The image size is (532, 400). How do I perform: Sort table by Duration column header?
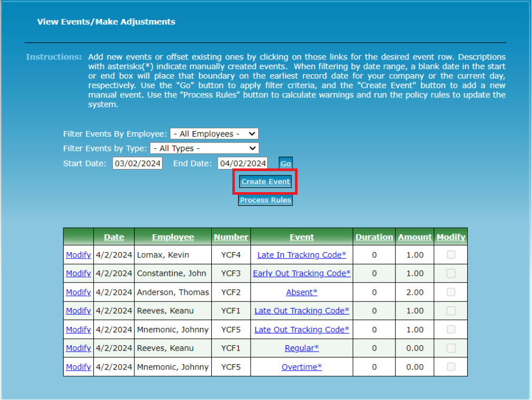(374, 237)
